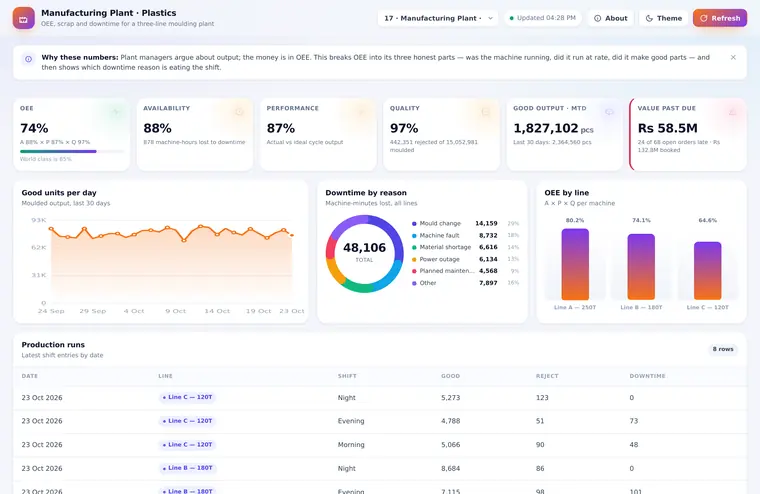Click the Line C — 120T tag in Morning row
The image size is (760, 494).
(x=187, y=445)
